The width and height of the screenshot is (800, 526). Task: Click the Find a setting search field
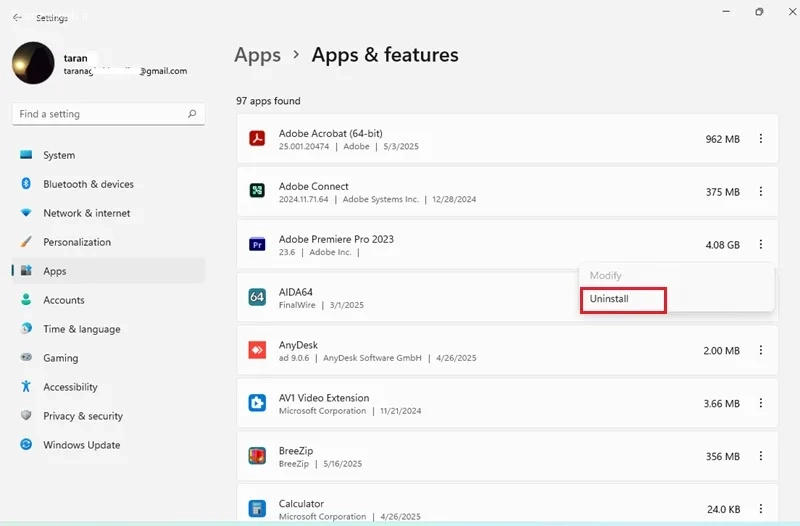pos(109,114)
